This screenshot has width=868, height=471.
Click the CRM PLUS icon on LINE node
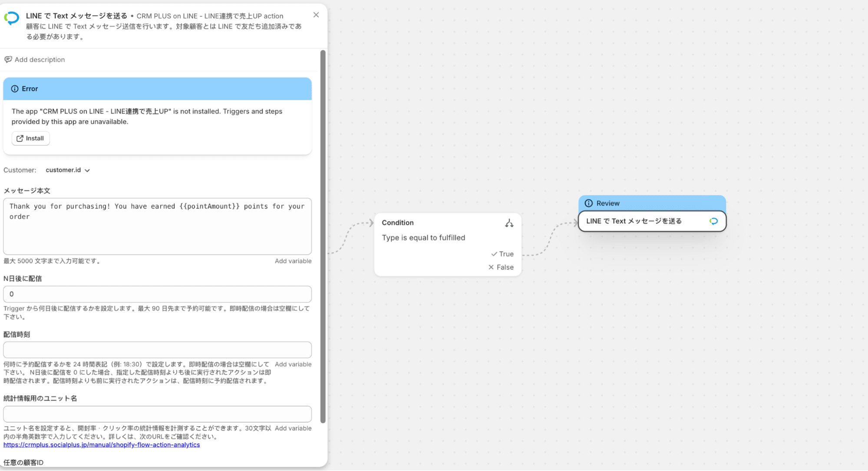713,221
